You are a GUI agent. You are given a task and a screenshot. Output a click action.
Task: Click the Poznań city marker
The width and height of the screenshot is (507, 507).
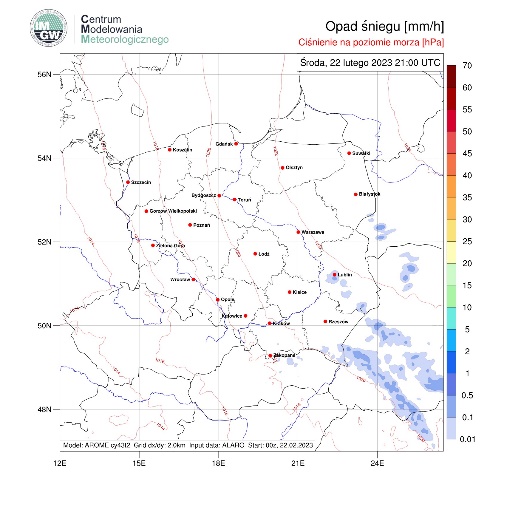coord(190,225)
